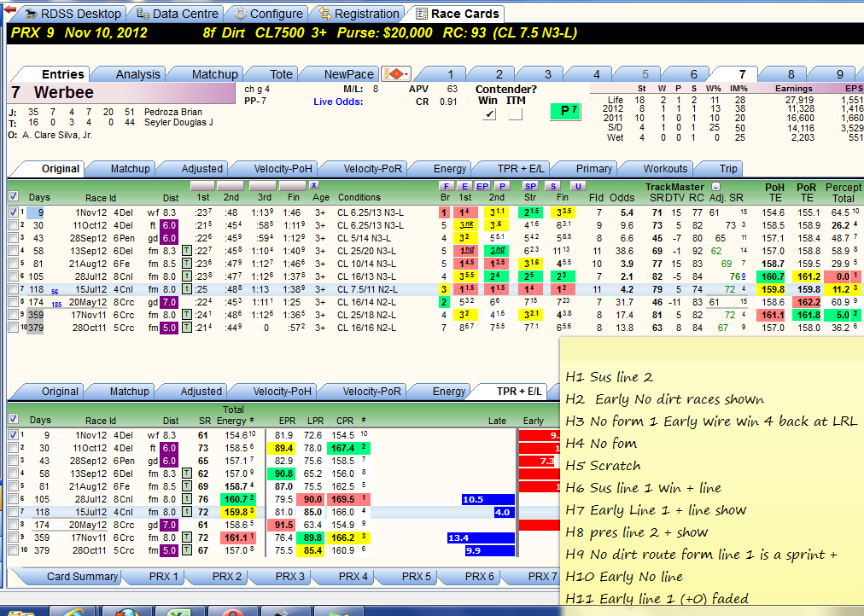Click the PoH TE column header

pyautogui.click(x=774, y=193)
